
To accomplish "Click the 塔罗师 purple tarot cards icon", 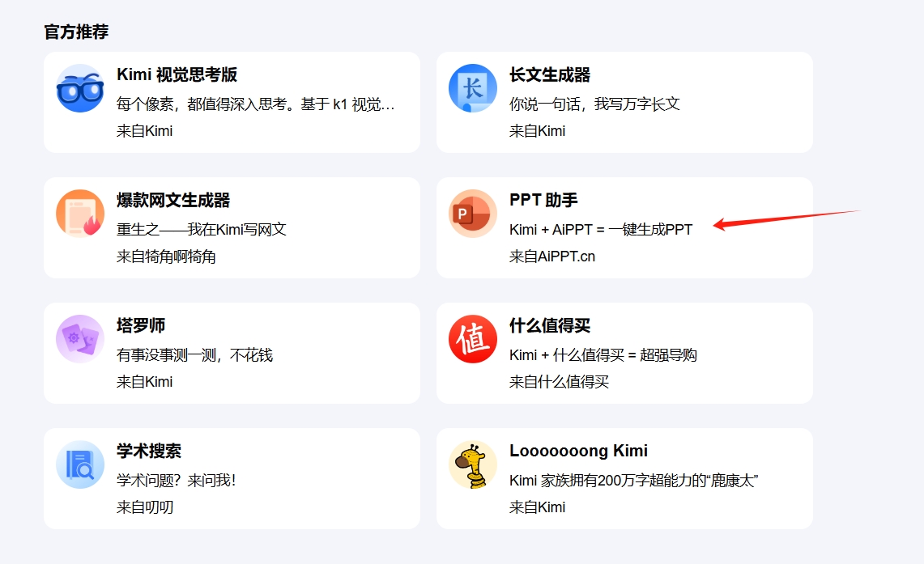I will pos(80,339).
